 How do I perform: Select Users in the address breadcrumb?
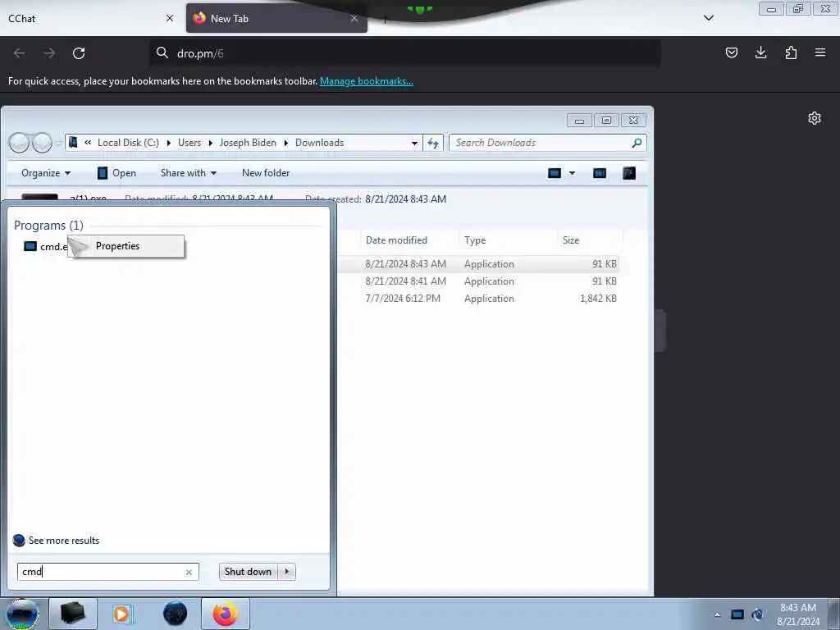click(x=189, y=143)
